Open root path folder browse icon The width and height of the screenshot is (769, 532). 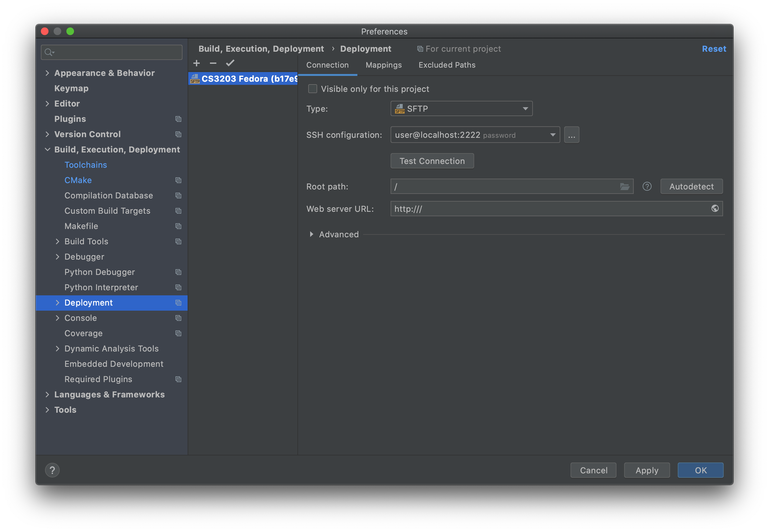click(x=624, y=186)
